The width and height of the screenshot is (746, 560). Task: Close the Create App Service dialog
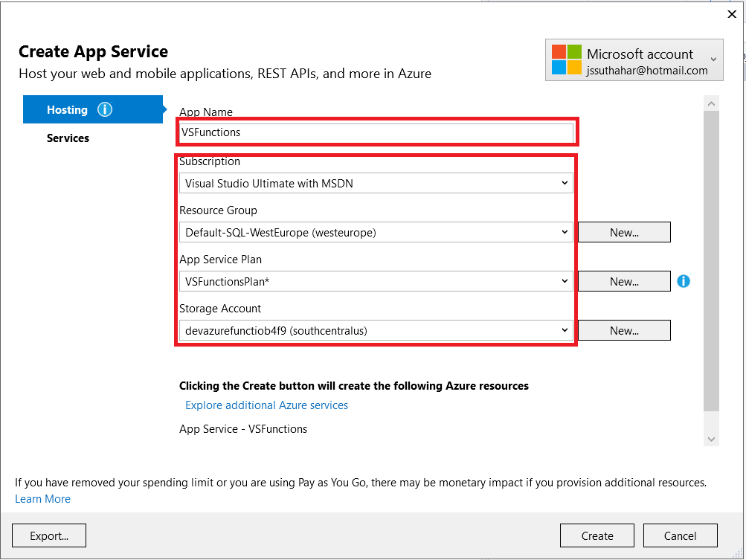[732, 14]
